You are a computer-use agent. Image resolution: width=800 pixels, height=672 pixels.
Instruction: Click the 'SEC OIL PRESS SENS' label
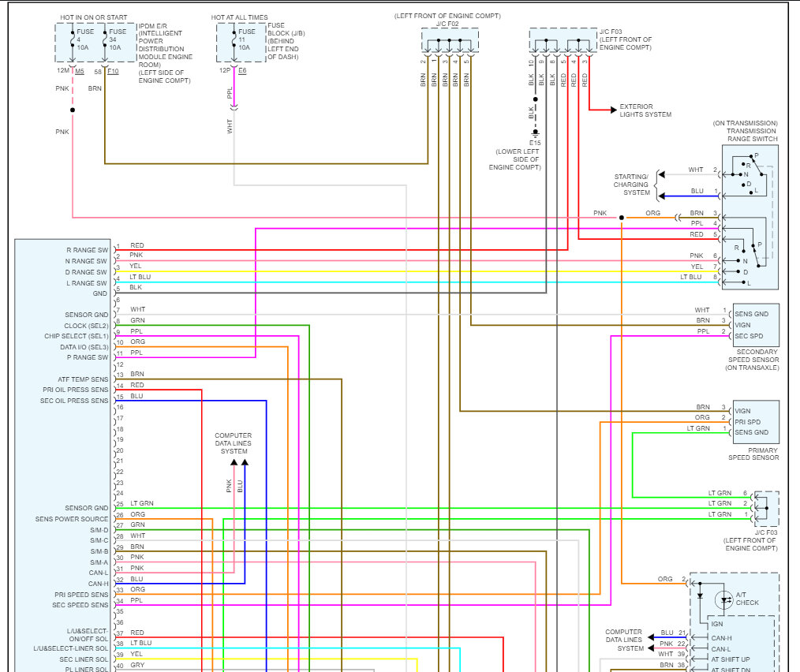pos(74,401)
